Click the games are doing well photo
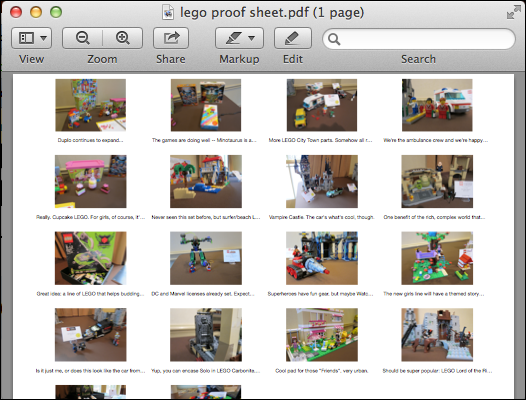Viewport: 526px width, 400px height. [x=206, y=105]
